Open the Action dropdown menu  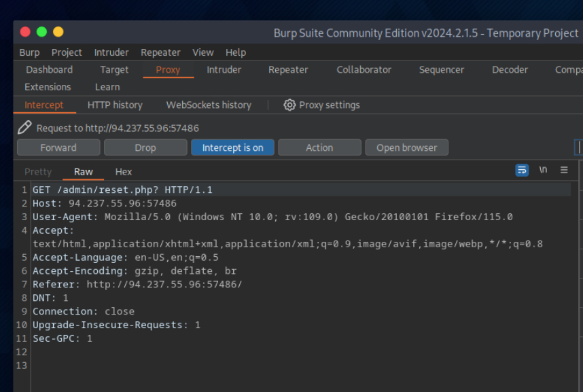(x=319, y=147)
